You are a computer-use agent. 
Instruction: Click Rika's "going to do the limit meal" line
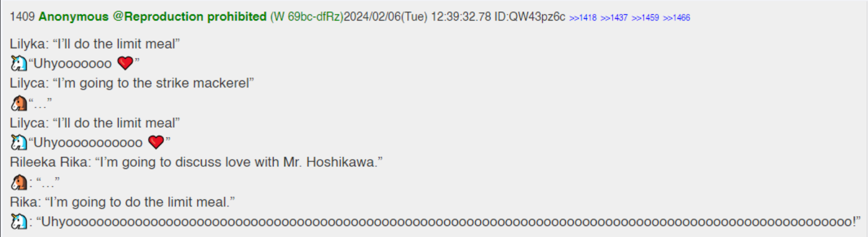(122, 202)
